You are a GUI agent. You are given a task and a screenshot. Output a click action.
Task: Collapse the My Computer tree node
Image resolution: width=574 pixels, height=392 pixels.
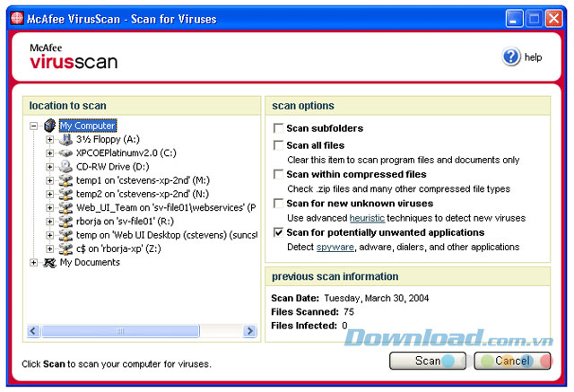point(34,126)
